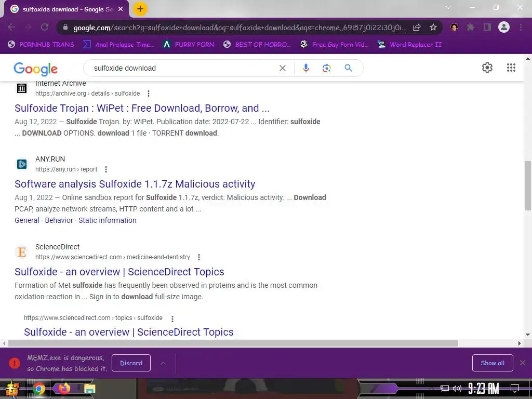Open Firefox from the taskbar
532x399 pixels.
point(64,389)
